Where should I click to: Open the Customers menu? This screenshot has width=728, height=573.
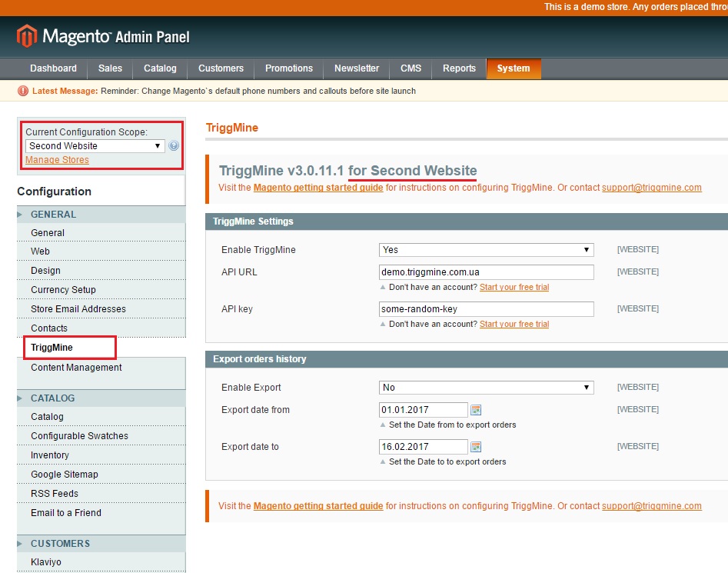(x=221, y=68)
